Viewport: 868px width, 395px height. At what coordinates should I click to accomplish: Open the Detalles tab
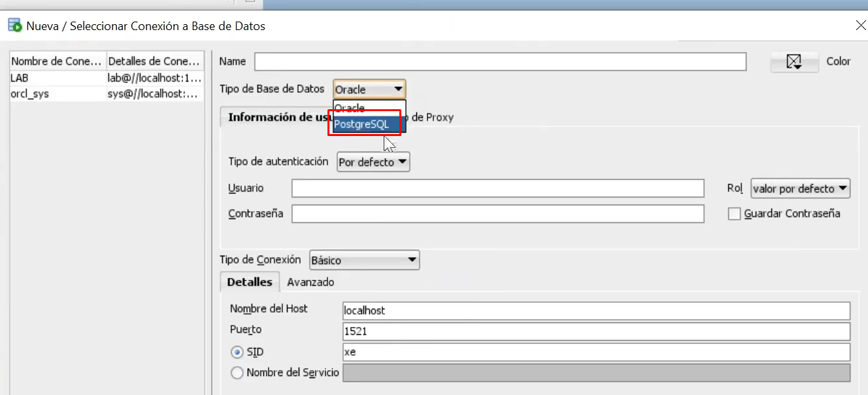249,282
